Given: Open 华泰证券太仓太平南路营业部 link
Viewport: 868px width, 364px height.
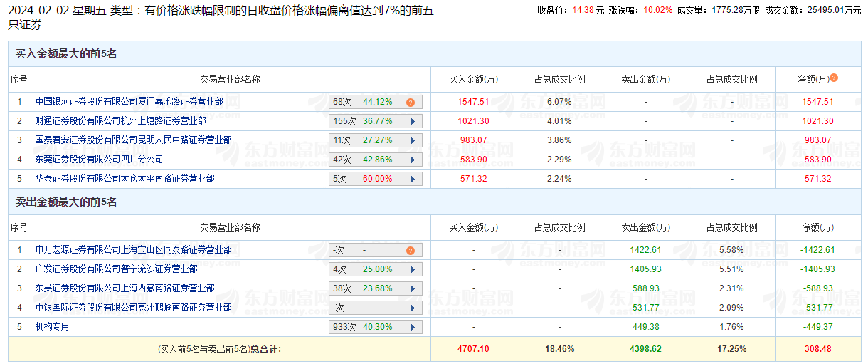Looking at the screenshot, I should coord(125,179).
